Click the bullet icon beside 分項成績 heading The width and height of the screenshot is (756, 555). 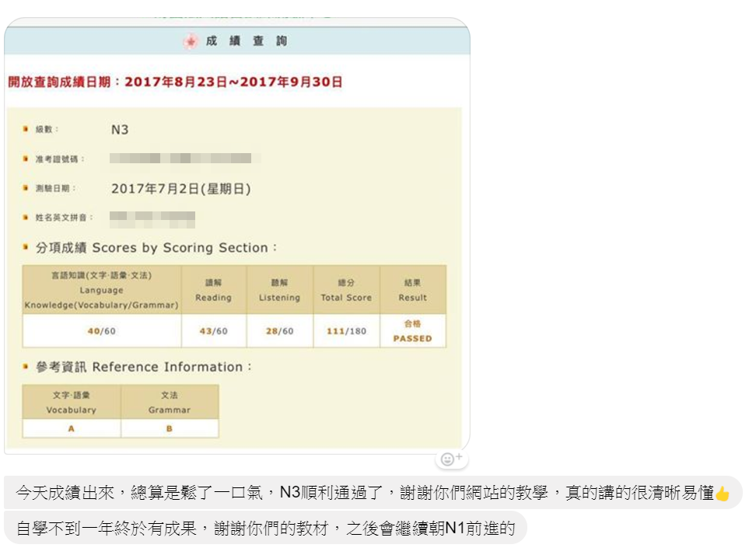coord(26,248)
